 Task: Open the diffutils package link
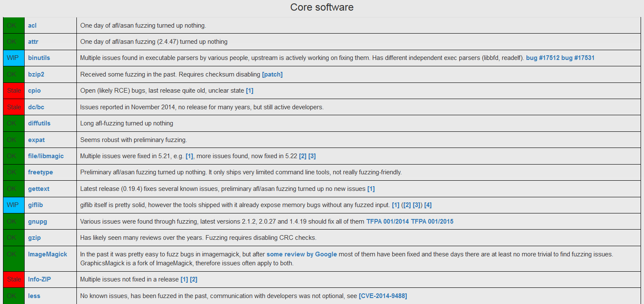tap(39, 123)
